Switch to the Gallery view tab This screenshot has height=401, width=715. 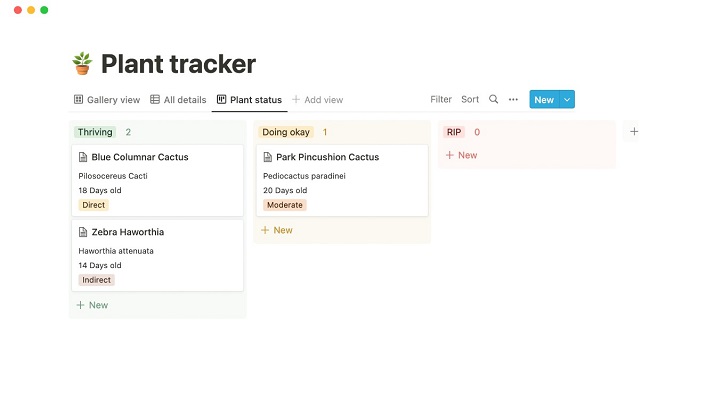coord(107,100)
